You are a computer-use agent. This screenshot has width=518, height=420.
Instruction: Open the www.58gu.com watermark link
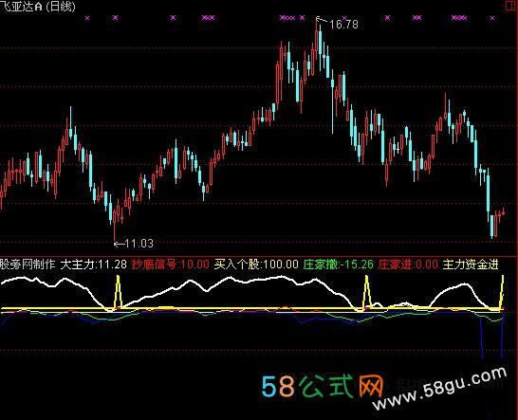(439, 388)
